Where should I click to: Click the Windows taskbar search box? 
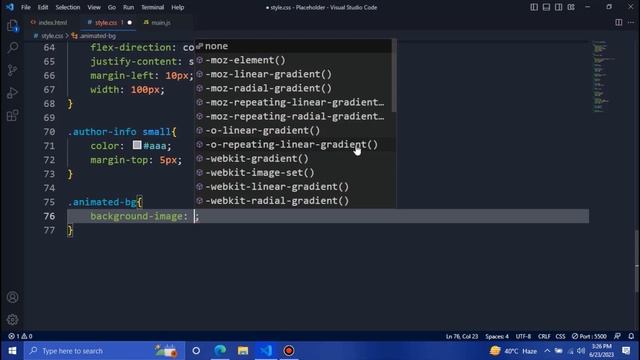coord(104,351)
